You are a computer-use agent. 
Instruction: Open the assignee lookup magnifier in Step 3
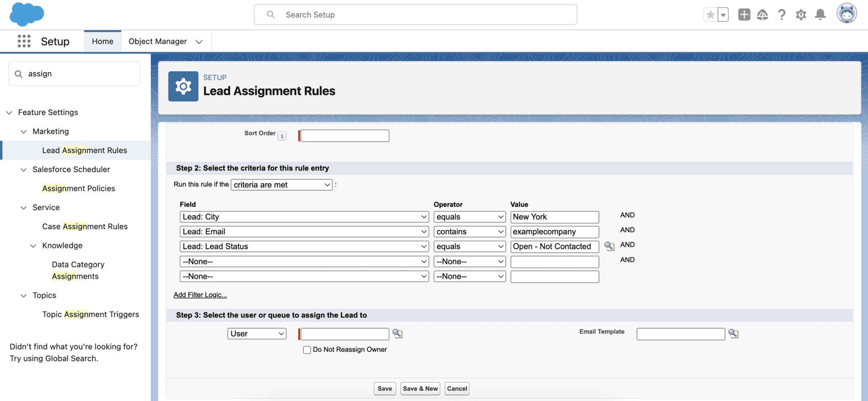tap(398, 334)
